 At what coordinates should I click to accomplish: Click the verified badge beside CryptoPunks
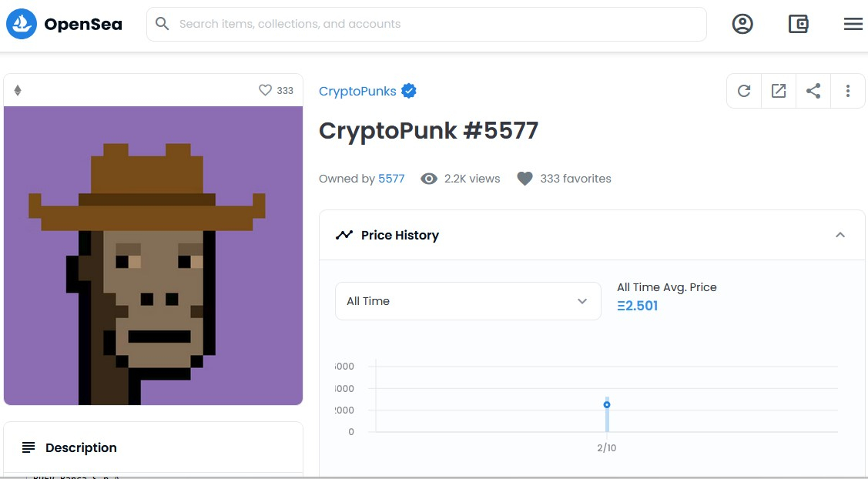click(409, 91)
